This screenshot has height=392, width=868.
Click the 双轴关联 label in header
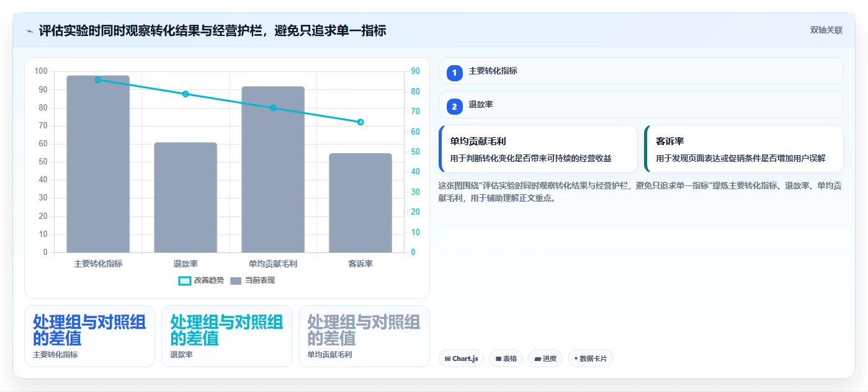coord(826,30)
